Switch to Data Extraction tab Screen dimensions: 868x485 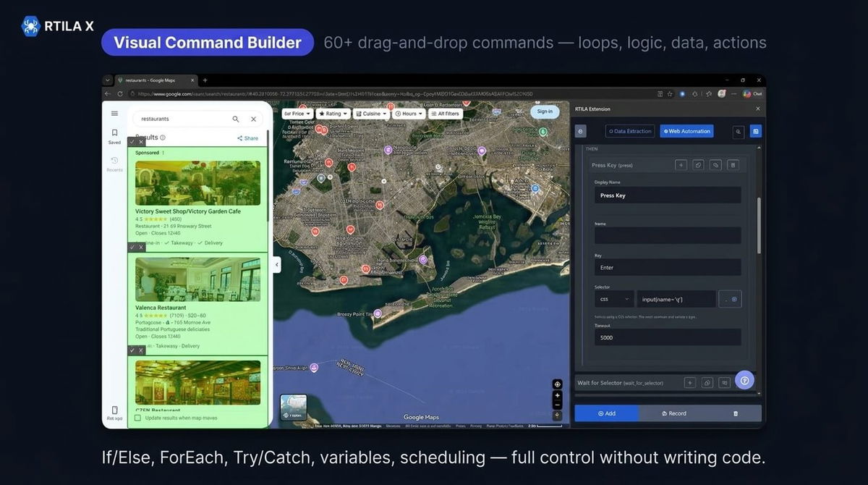[x=630, y=131]
